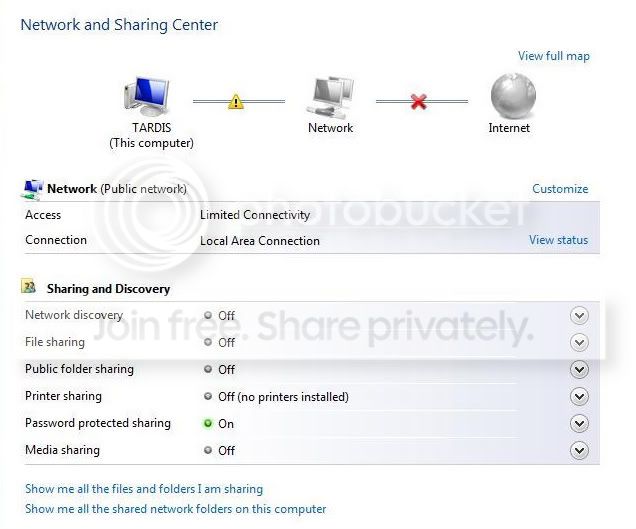The width and height of the screenshot is (636, 529).
Task: Click the Network discovery Off status indicator
Action: click(208, 315)
